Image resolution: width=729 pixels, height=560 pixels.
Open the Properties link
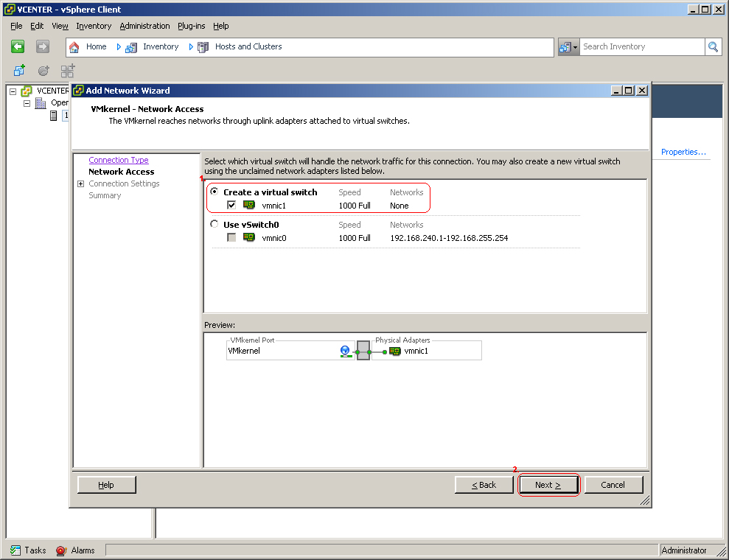pos(683,152)
